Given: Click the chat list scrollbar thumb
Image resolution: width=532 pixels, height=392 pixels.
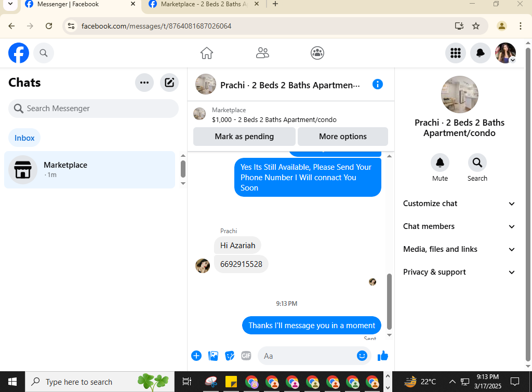Looking at the screenshot, I should click(183, 169).
